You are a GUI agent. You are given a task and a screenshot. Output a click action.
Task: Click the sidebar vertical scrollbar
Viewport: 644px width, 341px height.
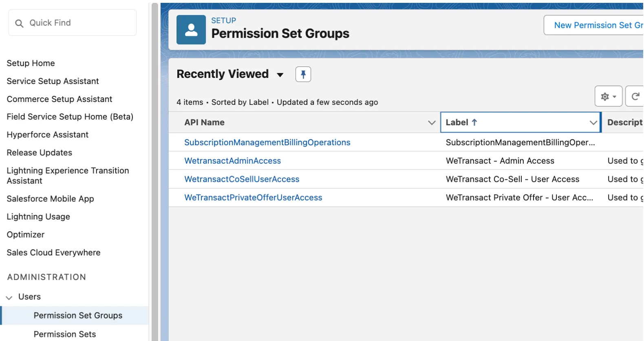click(x=154, y=171)
